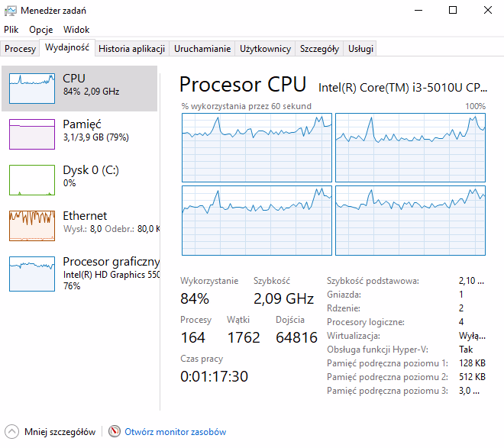504x448 pixels.
Task: Select the Ethernet network graph icon
Action: pyautogui.click(x=31, y=225)
